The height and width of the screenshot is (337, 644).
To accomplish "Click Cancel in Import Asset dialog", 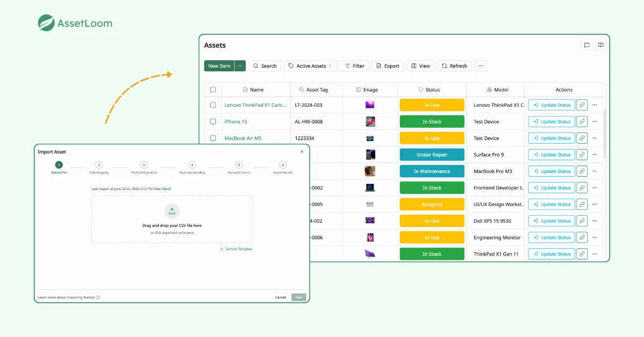I will 280,297.
